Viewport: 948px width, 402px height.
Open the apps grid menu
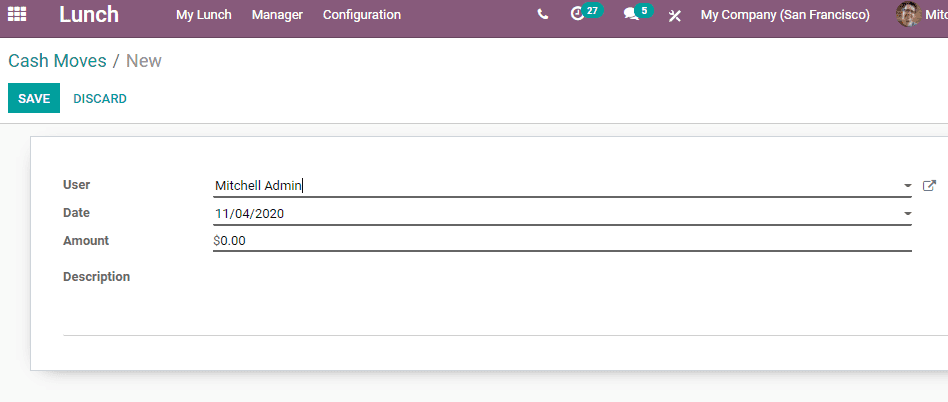17,15
